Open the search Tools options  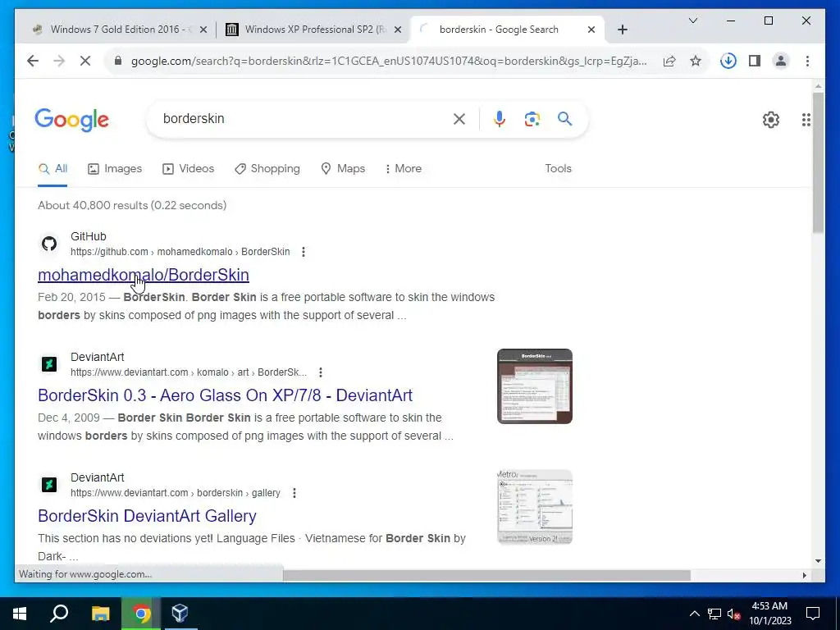click(558, 169)
